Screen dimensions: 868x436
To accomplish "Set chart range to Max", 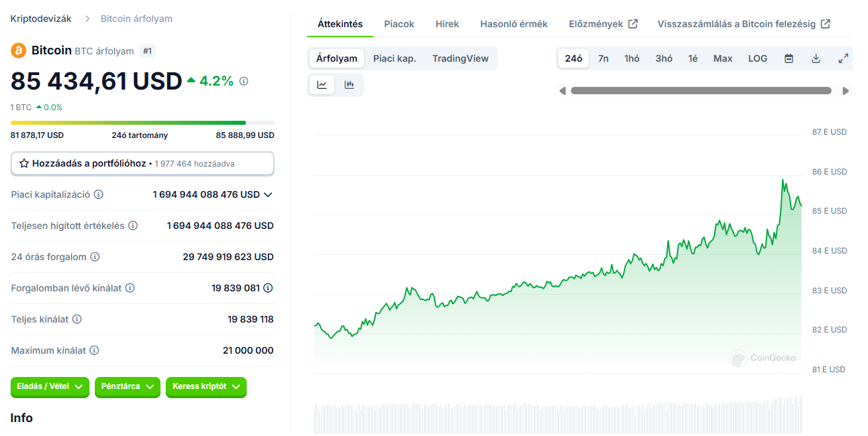I will [x=723, y=58].
